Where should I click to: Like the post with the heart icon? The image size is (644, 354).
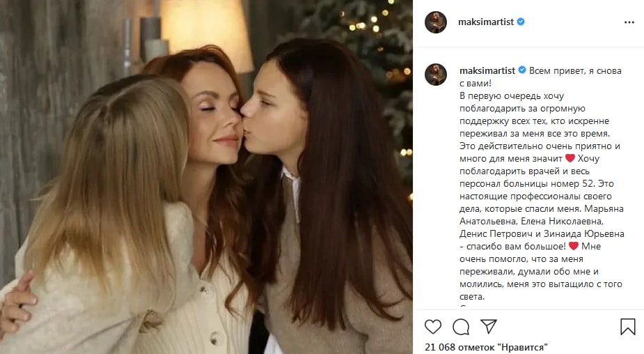(433, 327)
